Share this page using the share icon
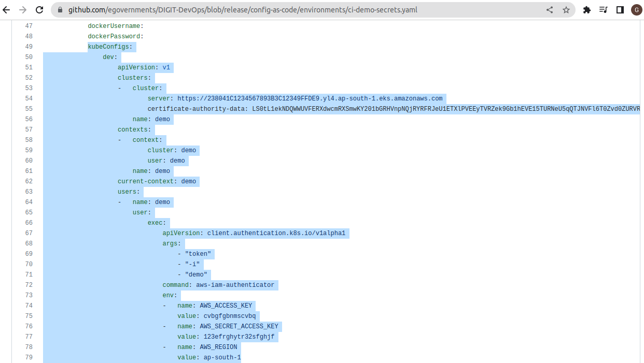 [550, 10]
